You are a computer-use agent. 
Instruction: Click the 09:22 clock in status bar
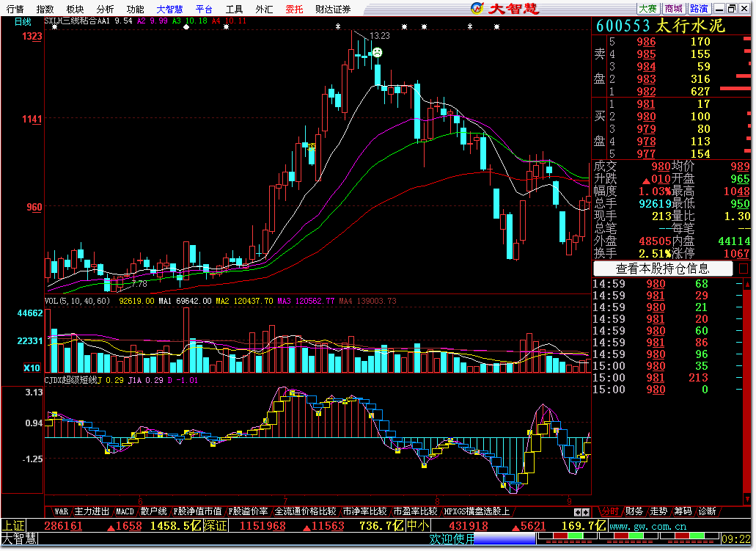click(x=736, y=539)
